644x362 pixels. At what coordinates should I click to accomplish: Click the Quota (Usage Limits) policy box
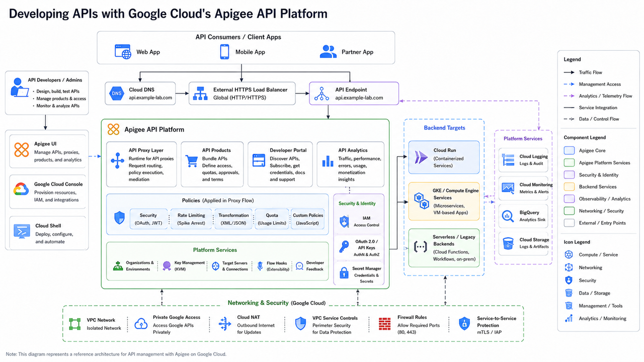click(272, 219)
